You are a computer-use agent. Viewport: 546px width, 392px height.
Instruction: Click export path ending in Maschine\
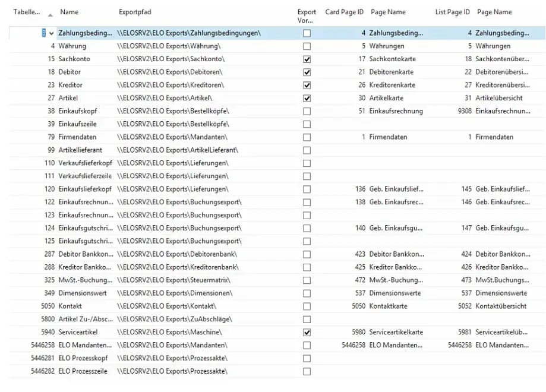[169, 332]
